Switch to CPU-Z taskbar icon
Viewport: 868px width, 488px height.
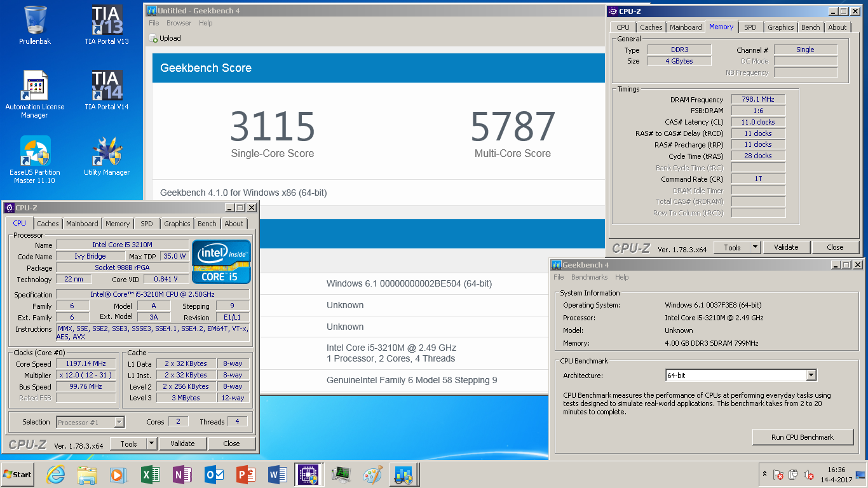[x=309, y=475]
